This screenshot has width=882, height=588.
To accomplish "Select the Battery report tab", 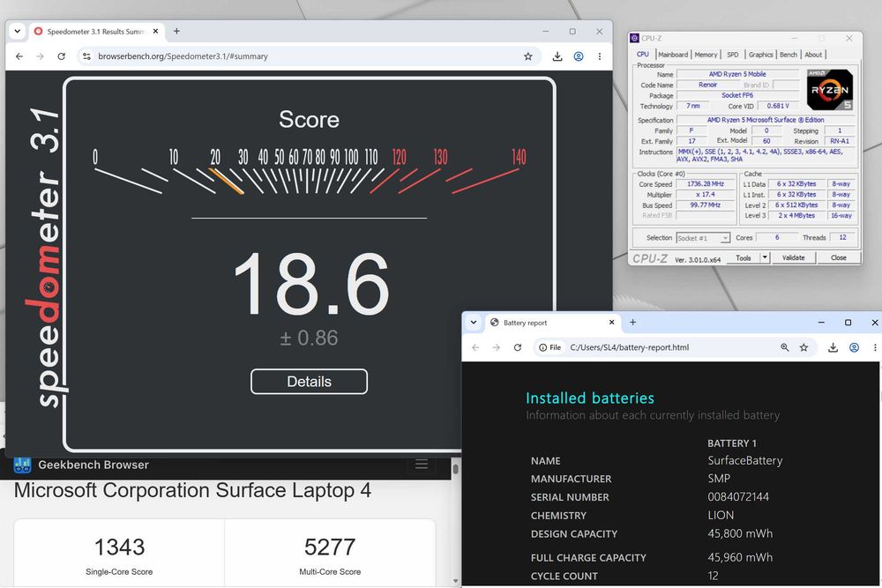I will coord(551,323).
